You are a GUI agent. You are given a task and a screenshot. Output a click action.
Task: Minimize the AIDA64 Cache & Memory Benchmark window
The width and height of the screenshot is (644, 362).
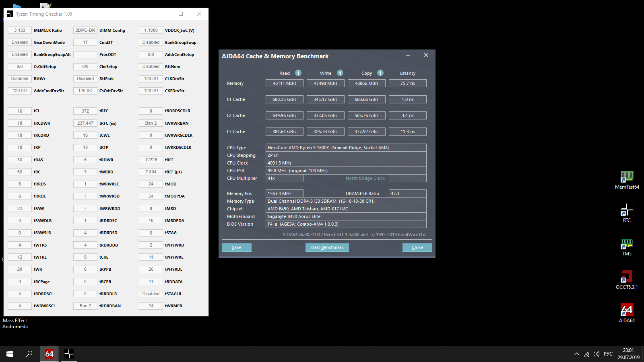pyautogui.click(x=408, y=56)
